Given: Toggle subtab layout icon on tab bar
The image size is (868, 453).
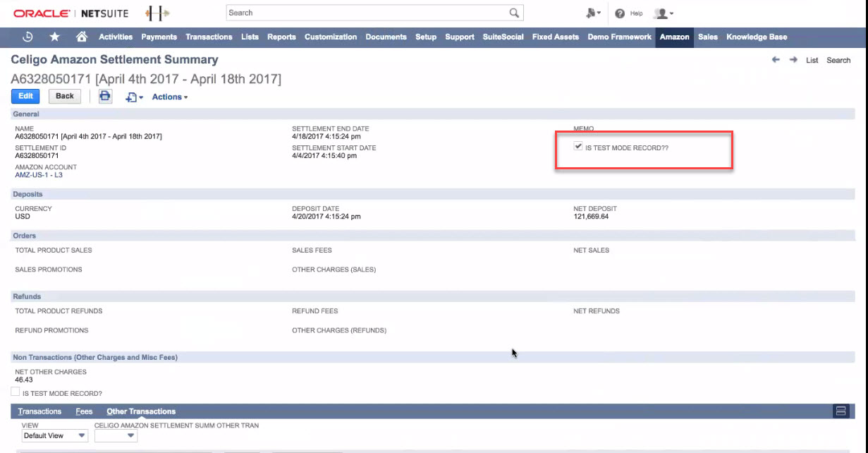Looking at the screenshot, I should (x=840, y=411).
